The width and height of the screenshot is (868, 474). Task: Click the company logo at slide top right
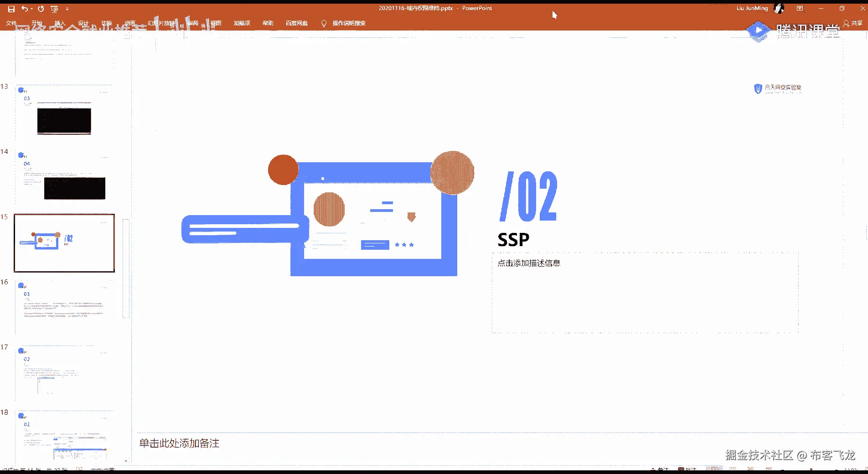click(777, 88)
